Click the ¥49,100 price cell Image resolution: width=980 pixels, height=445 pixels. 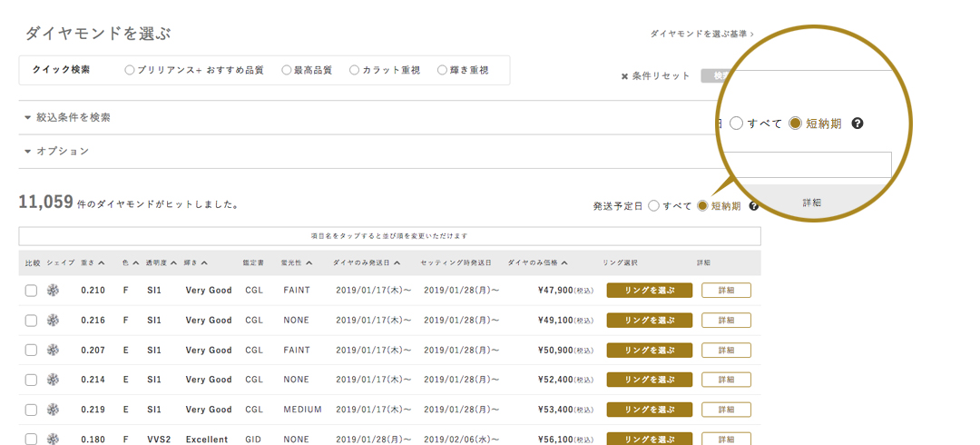point(565,321)
